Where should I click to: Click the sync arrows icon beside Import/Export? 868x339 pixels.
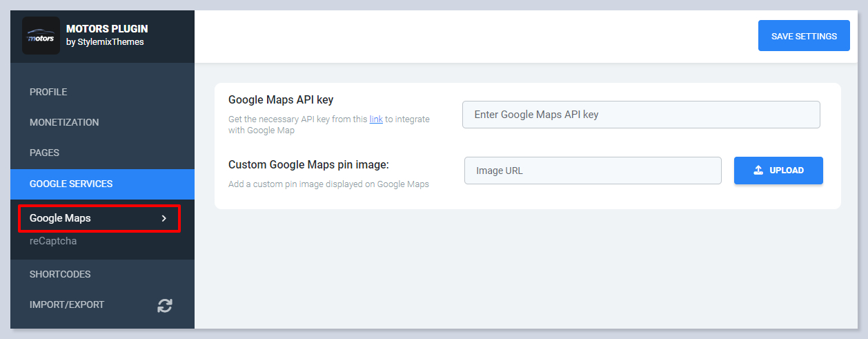coord(165,305)
